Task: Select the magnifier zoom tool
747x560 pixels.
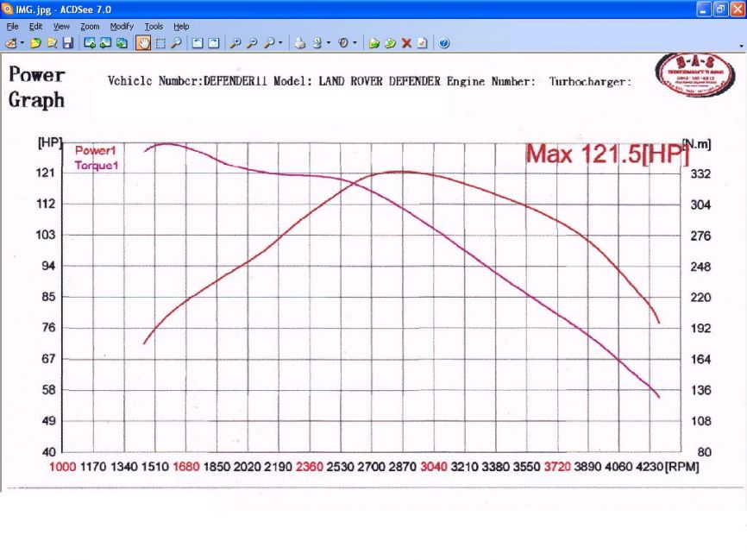Action: (x=176, y=43)
